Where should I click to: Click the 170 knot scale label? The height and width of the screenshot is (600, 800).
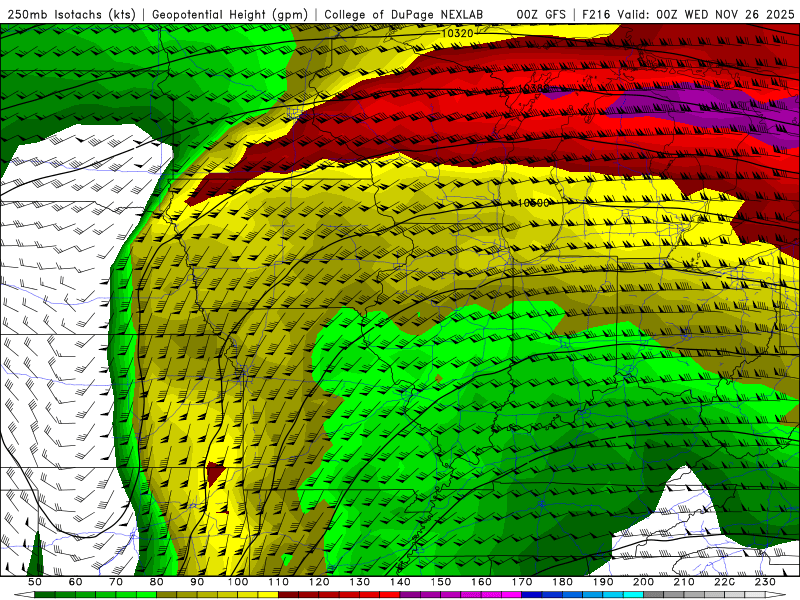522,582
